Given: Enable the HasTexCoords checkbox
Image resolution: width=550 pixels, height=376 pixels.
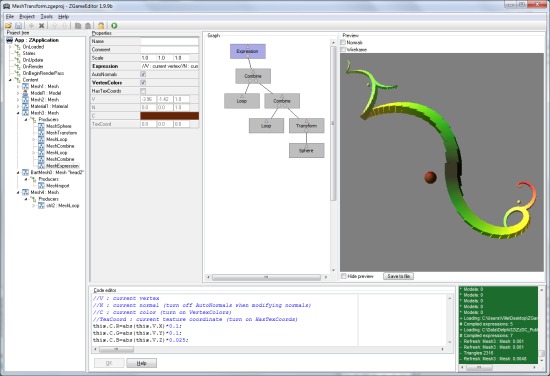Looking at the screenshot, I should [x=143, y=91].
